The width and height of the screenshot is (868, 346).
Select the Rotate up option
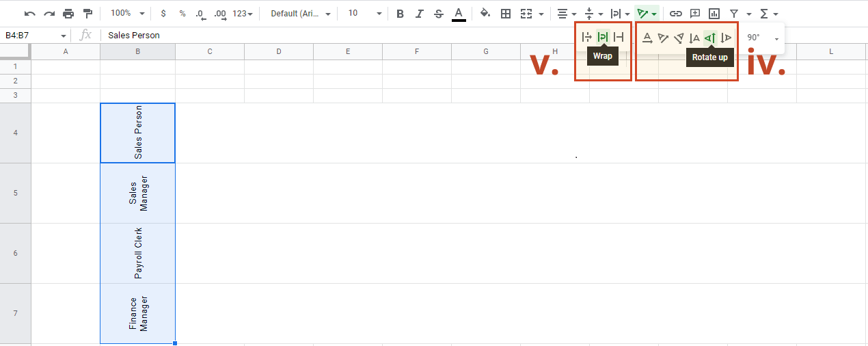[710, 38]
